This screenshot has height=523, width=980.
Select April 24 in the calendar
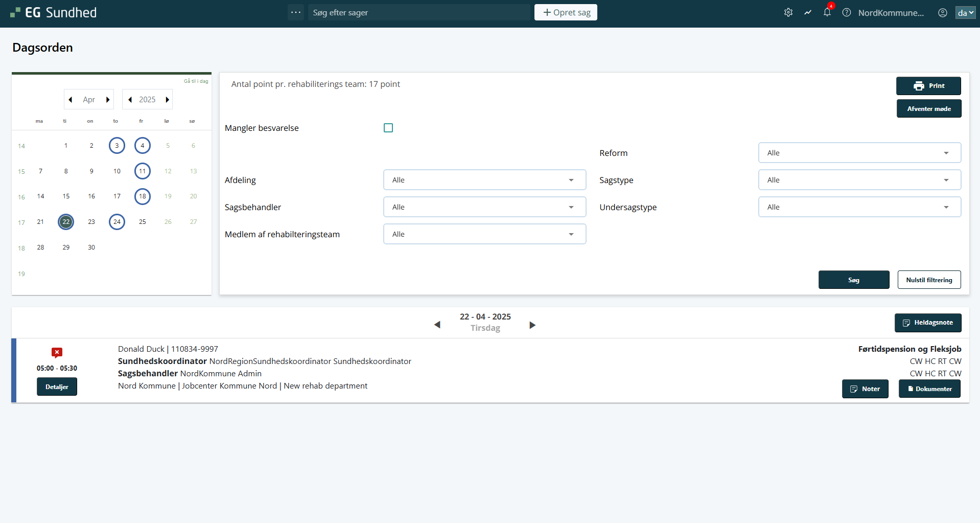tap(117, 222)
